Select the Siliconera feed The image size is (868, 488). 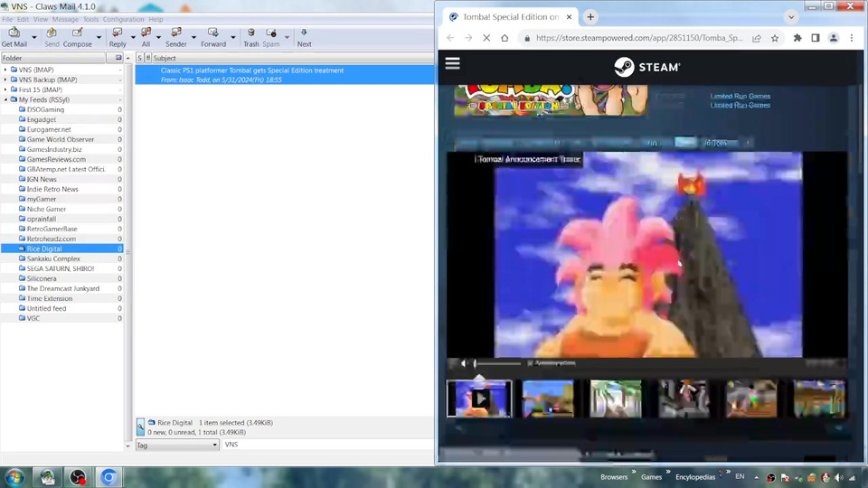[42, 279]
